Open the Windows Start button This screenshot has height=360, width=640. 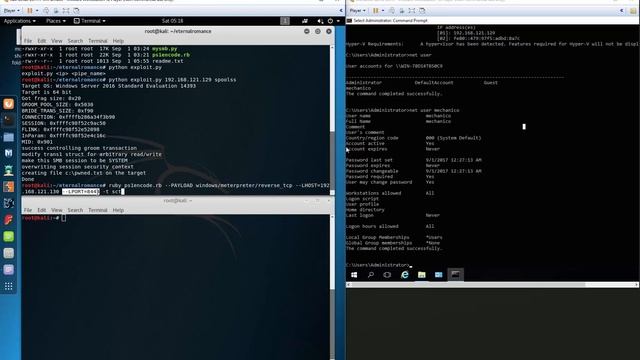coord(354,275)
